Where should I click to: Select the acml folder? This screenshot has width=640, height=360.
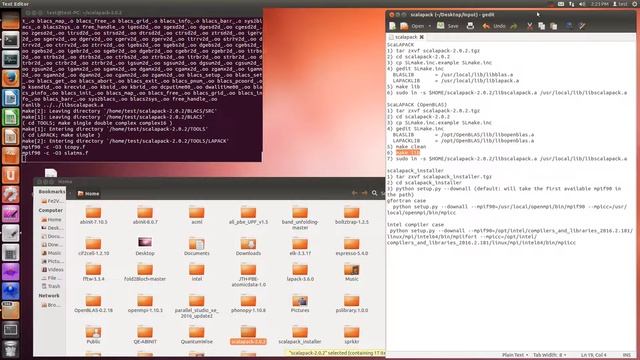tap(196, 216)
